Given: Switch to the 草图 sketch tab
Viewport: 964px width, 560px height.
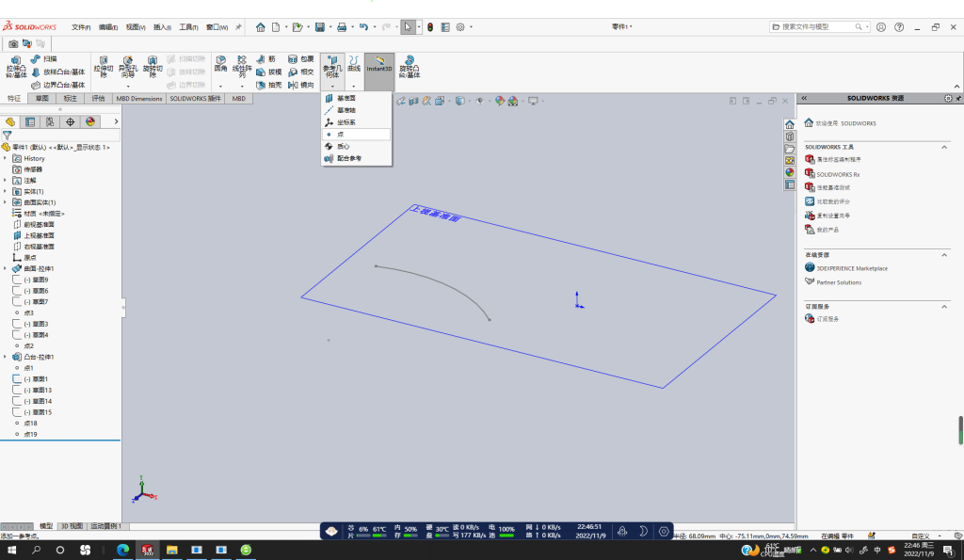Looking at the screenshot, I should click(x=41, y=99).
